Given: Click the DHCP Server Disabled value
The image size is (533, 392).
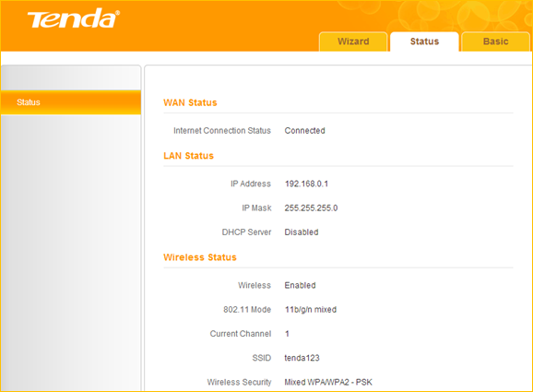Looking at the screenshot, I should [302, 232].
